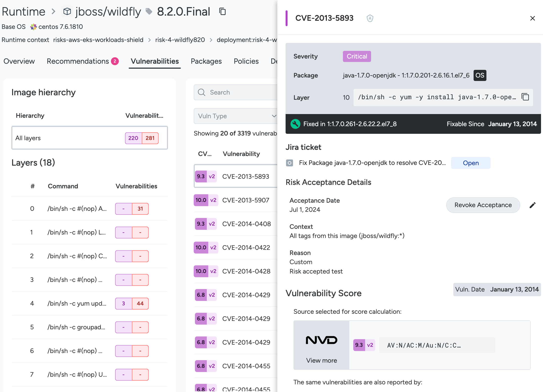Click the Jira ticket status icon

(290, 163)
